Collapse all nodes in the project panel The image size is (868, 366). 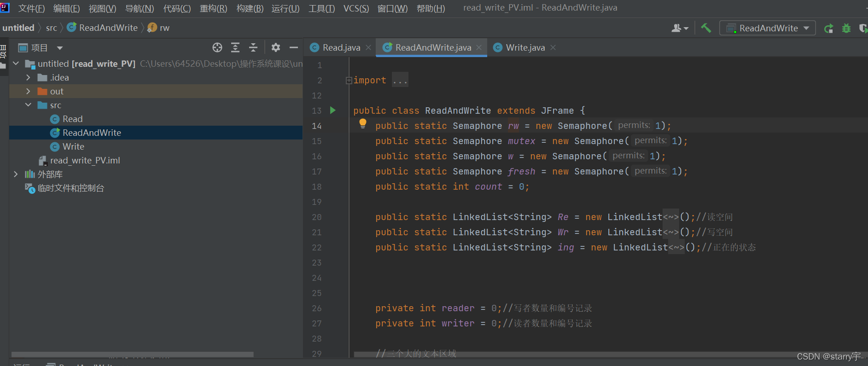click(253, 47)
